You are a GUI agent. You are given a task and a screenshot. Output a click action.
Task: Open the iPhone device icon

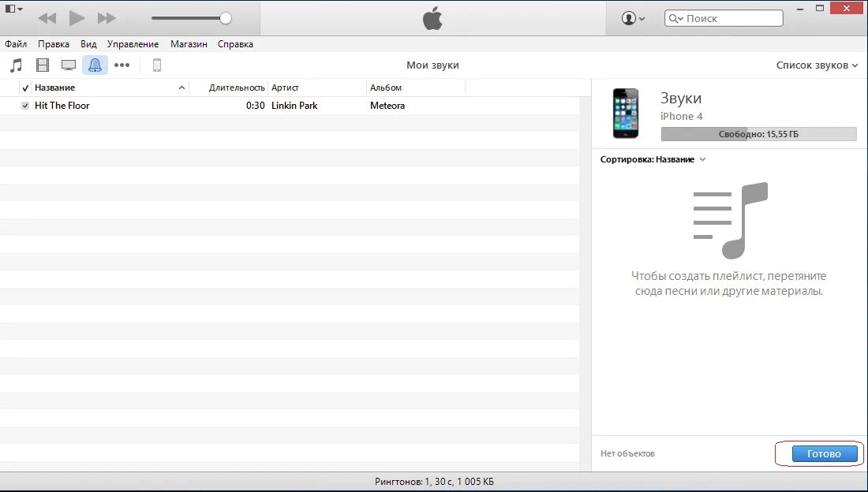coord(157,65)
